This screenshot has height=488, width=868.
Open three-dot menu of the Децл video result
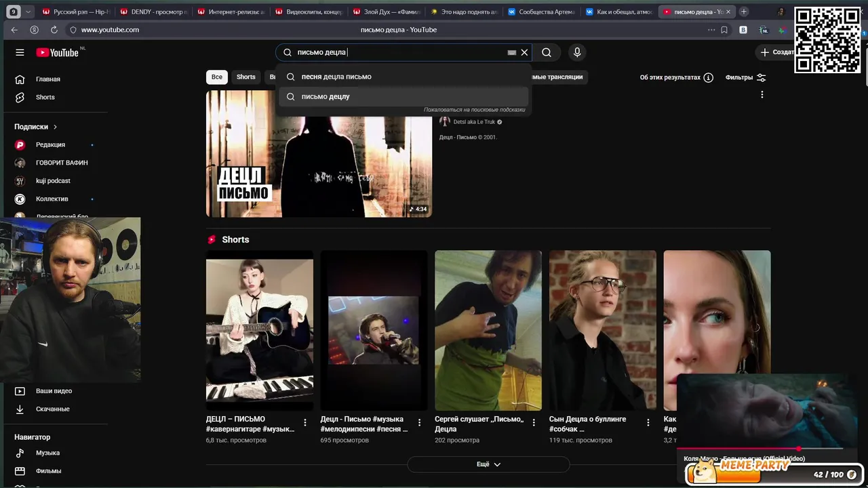click(762, 95)
